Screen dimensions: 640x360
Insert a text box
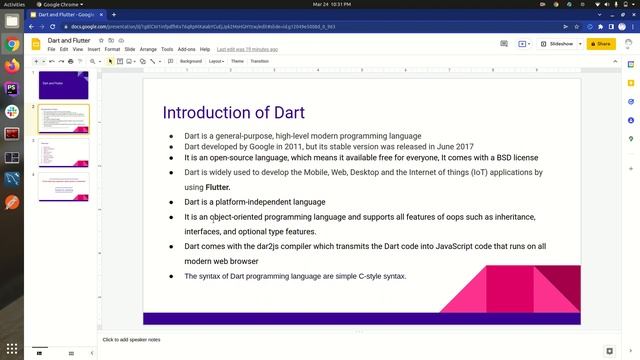click(120, 61)
